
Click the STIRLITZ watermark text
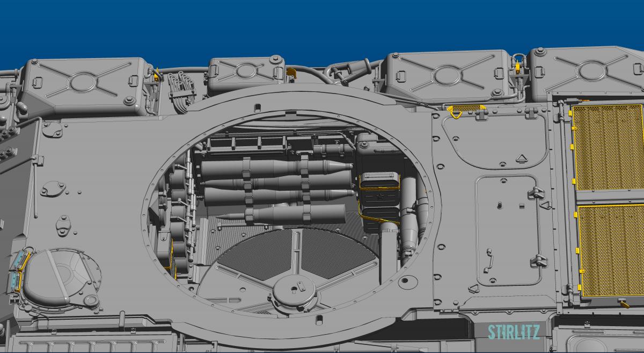point(513,332)
